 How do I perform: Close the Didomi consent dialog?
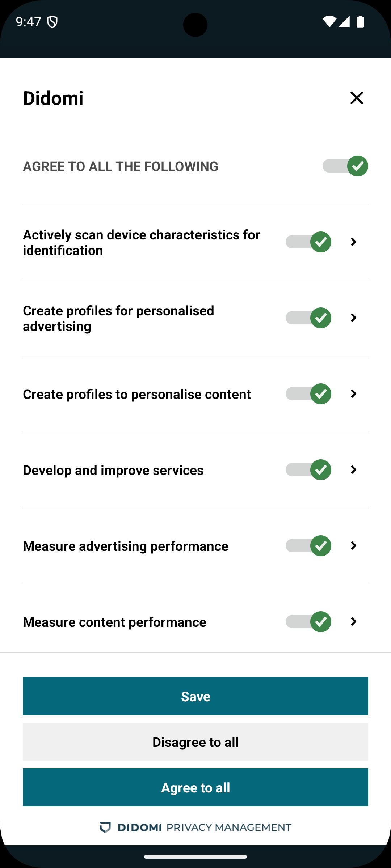(x=357, y=98)
